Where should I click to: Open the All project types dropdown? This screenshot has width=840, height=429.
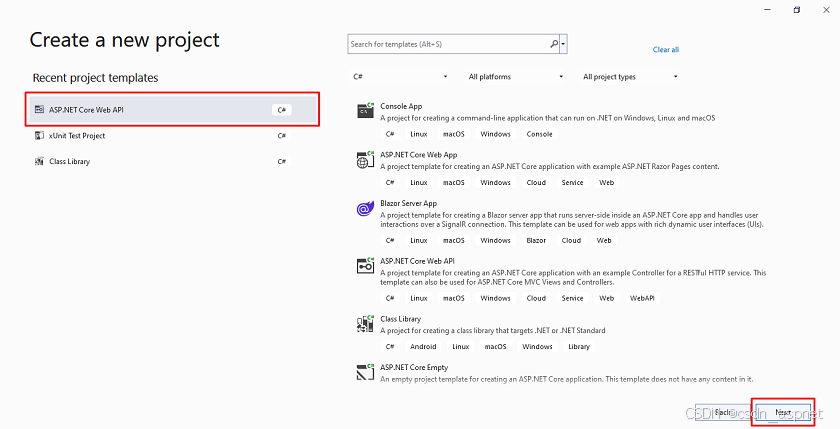pyautogui.click(x=631, y=77)
